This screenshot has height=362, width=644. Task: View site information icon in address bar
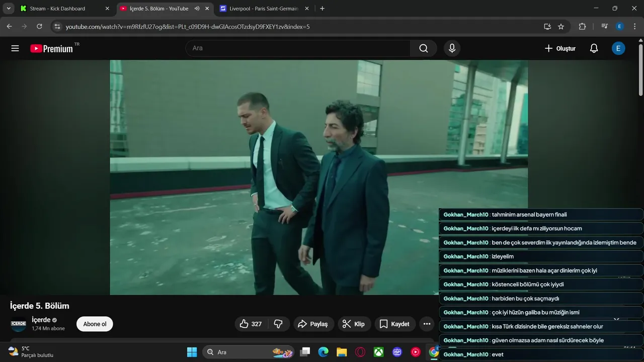click(x=57, y=26)
